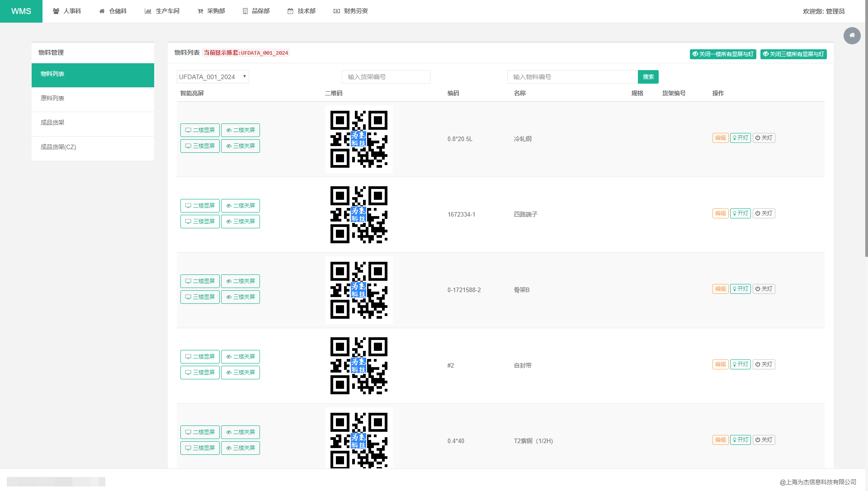Click the 搜索 button
Viewport: 868px width, 491px height.
[648, 77]
